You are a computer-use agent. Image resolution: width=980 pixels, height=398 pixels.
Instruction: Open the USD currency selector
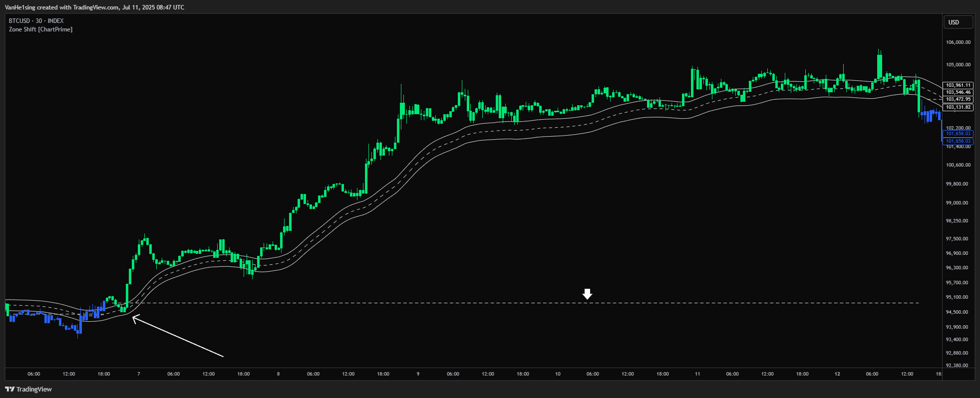[958, 22]
